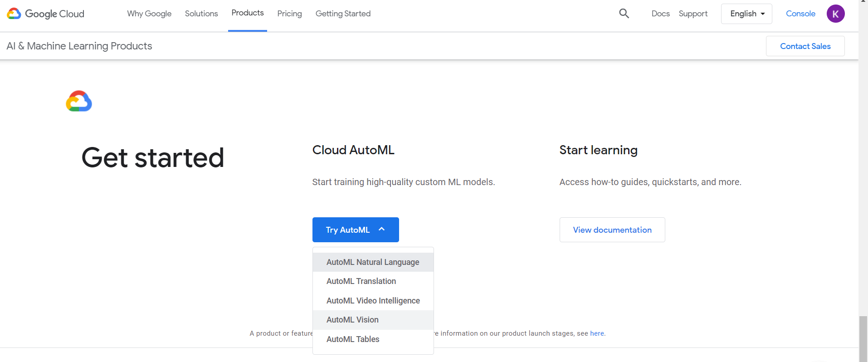Click the Google Cloud logo in header

(45, 14)
